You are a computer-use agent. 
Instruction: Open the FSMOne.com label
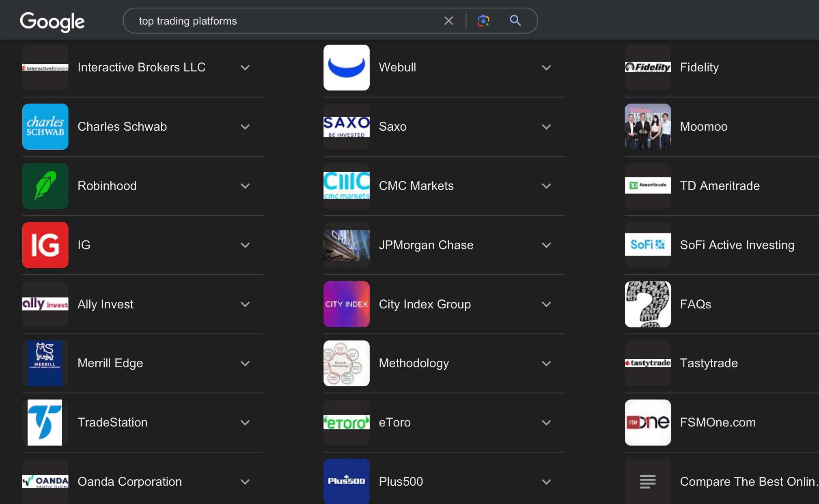(718, 422)
